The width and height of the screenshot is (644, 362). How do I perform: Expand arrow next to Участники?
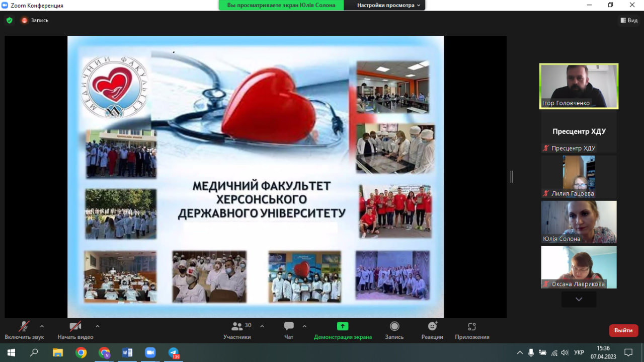point(262,326)
